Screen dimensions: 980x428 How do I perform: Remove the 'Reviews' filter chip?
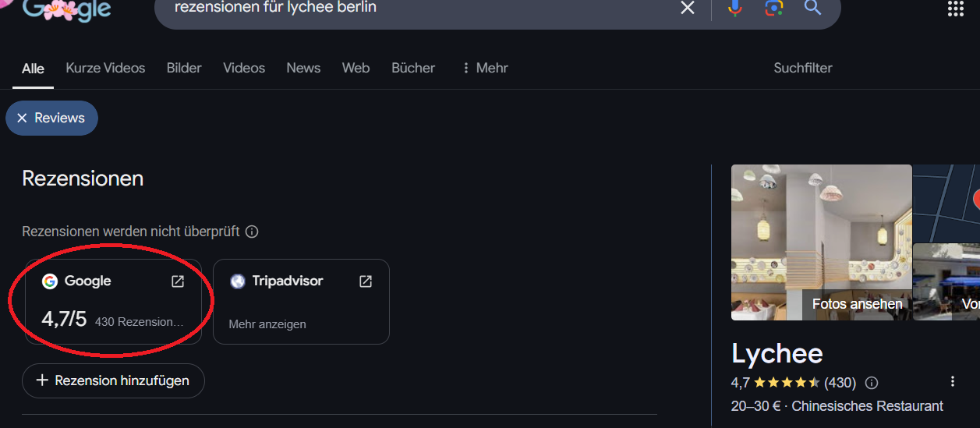tap(51, 118)
